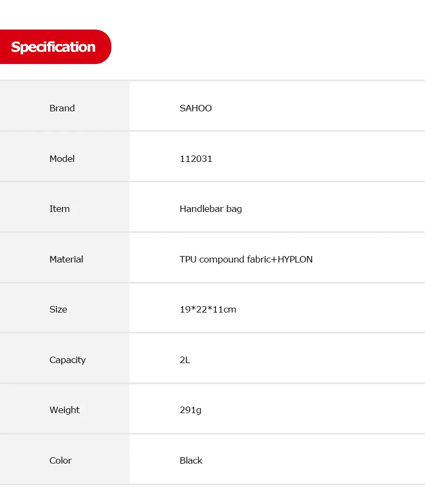Image resolution: width=425 pixels, height=504 pixels.
Task: Select the Size label cell
Action: 65,308
